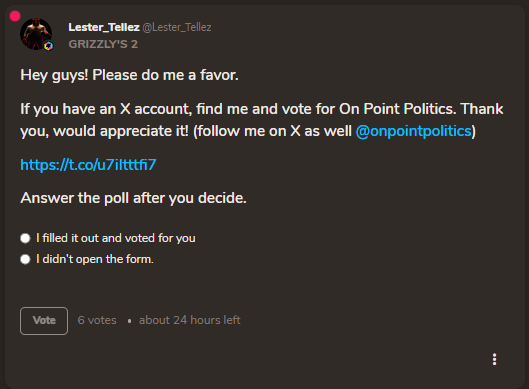529x389 pixels.
Task: Click the @Lester_Tellez handle
Action: pyautogui.click(x=177, y=27)
